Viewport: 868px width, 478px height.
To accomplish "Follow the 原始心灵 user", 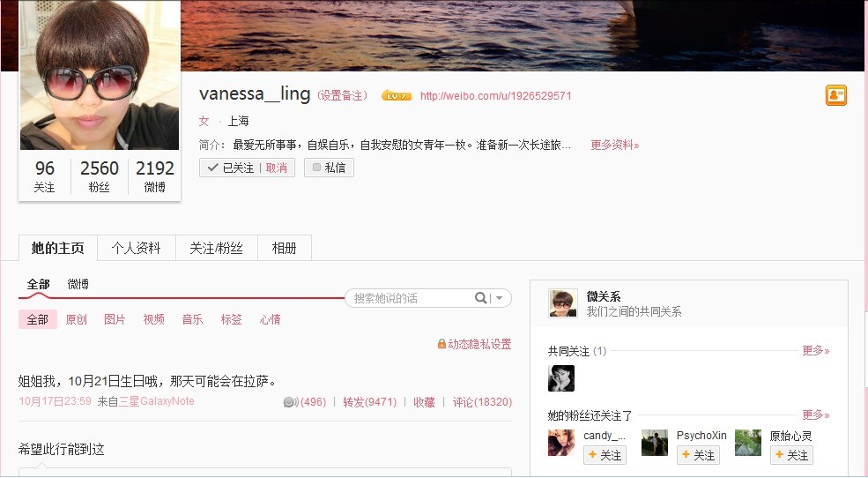I will pyautogui.click(x=791, y=455).
